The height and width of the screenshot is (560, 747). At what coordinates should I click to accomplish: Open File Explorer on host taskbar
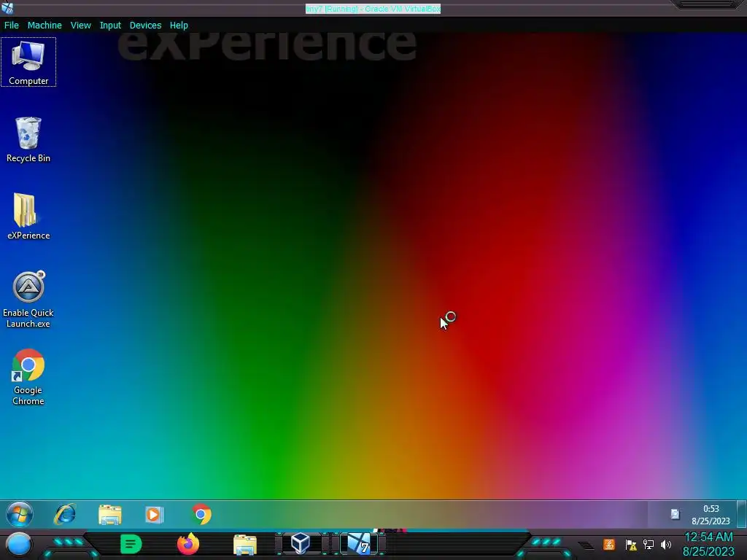pos(245,544)
